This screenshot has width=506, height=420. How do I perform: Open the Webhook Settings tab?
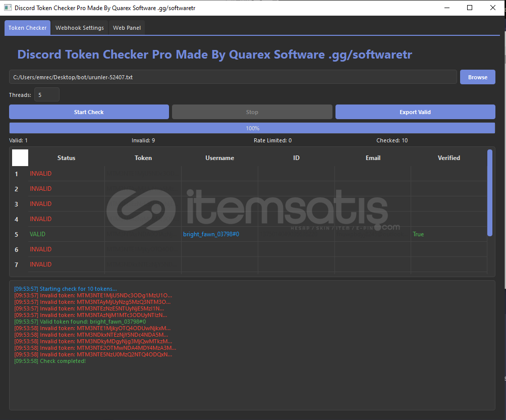[x=80, y=28]
